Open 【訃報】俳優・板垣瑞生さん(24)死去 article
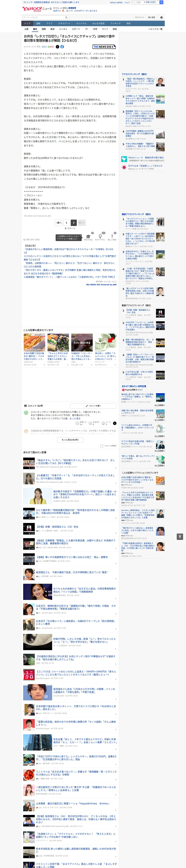The height and width of the screenshot is (868, 186). coord(57,527)
